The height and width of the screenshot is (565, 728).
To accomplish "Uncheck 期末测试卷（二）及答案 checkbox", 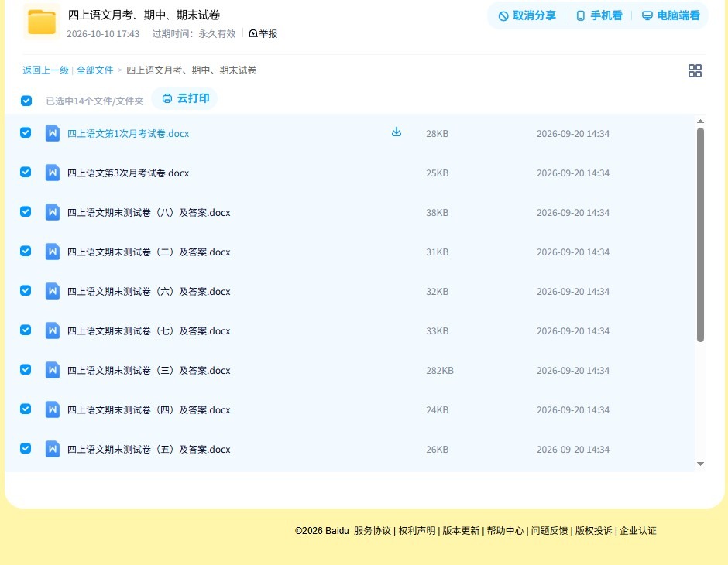I will pos(26,251).
